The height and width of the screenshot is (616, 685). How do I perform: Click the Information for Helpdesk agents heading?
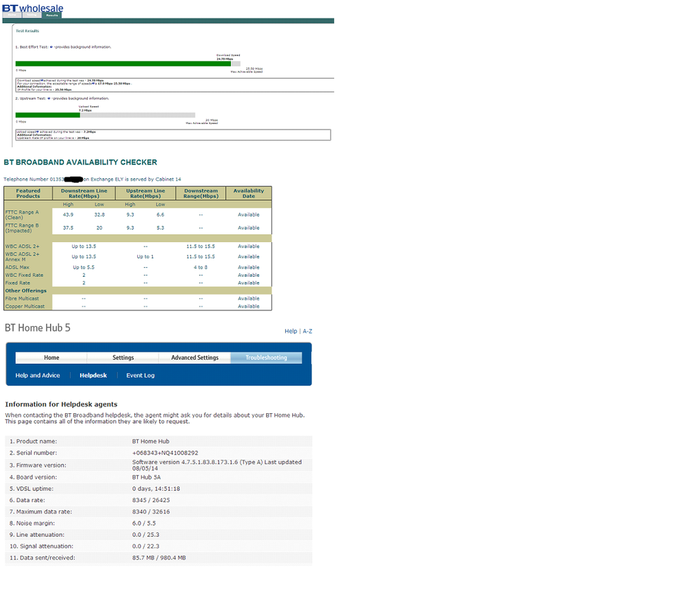pyautogui.click(x=61, y=404)
